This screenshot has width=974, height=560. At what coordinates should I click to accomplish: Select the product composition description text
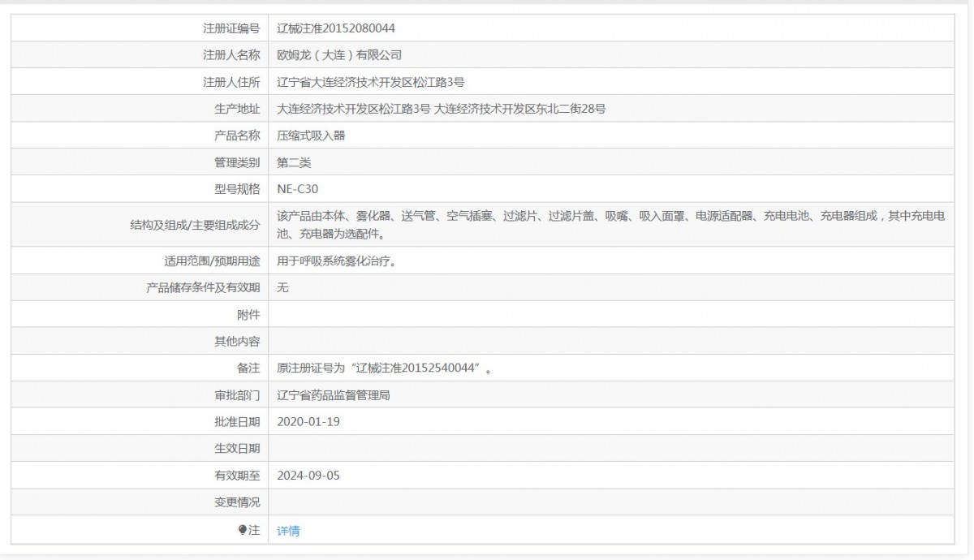[x=611, y=225]
